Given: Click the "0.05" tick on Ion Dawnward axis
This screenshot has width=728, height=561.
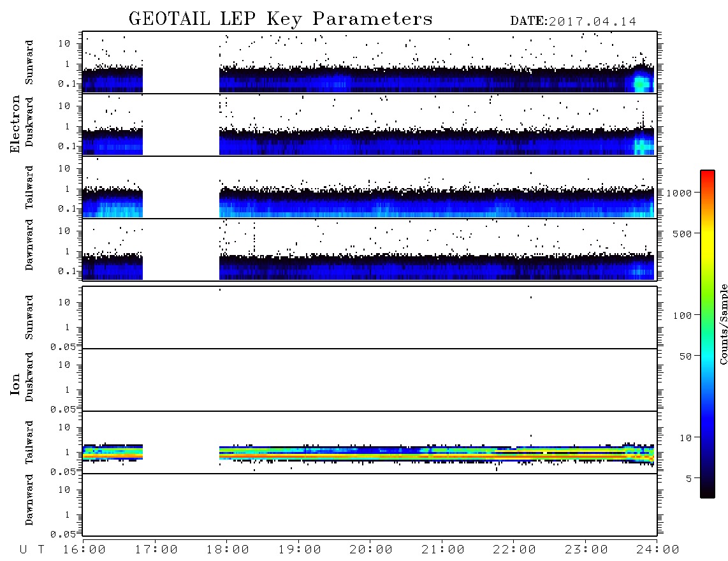Looking at the screenshot, I should [62, 534].
